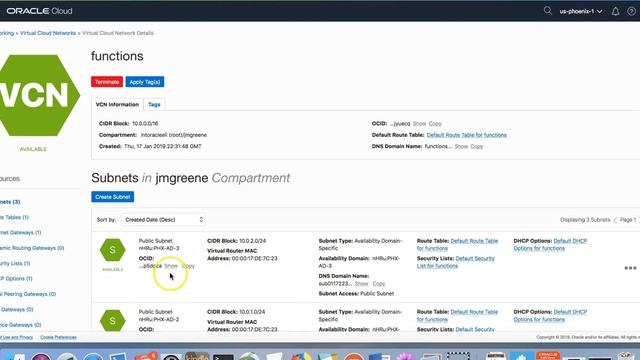Screen dimensions: 640x360
Task: Go to previous page of subnets
Action: pyautogui.click(x=615, y=220)
